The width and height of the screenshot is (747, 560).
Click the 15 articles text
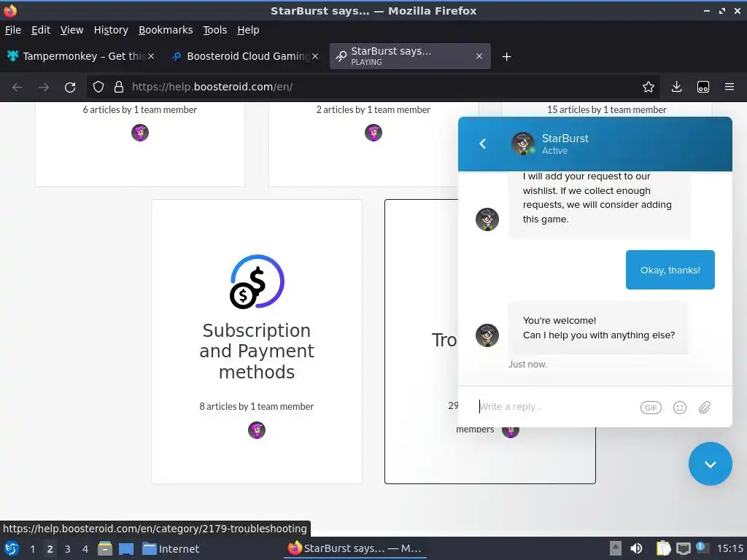click(606, 109)
